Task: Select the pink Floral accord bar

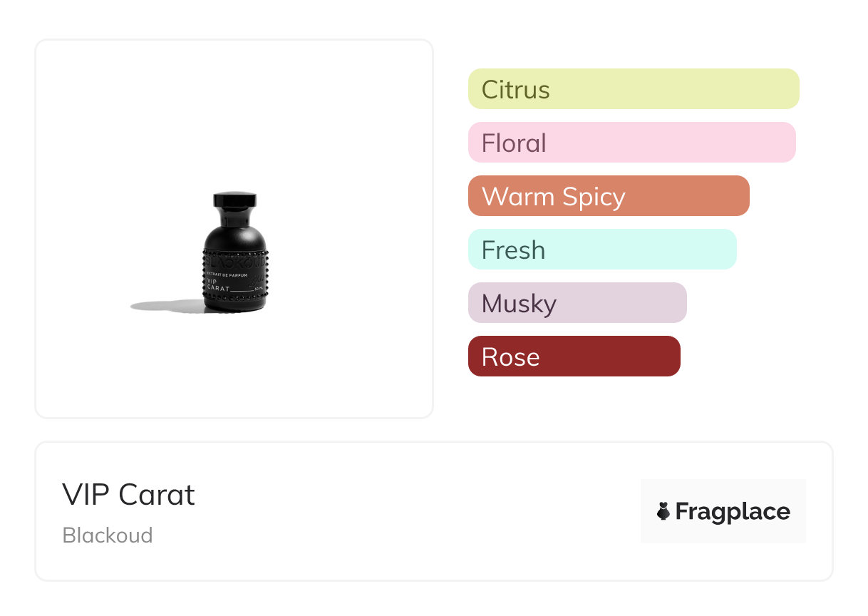Action: pos(632,143)
